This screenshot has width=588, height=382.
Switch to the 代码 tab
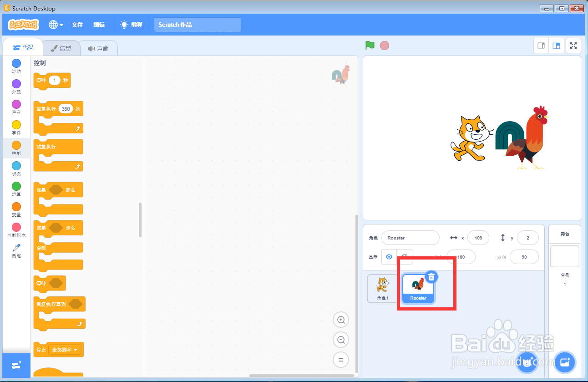click(x=23, y=47)
